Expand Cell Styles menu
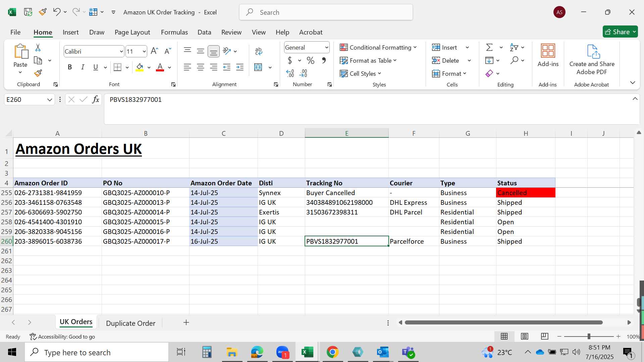Viewport: 644px width, 362px height. click(x=361, y=73)
